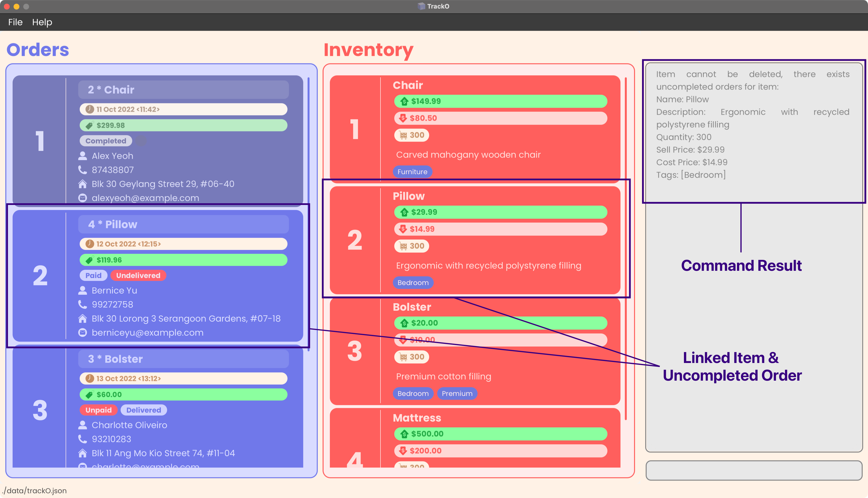Click the 'Sell Price: $29.99' result line
The height and width of the screenshot is (498, 868).
(690, 150)
